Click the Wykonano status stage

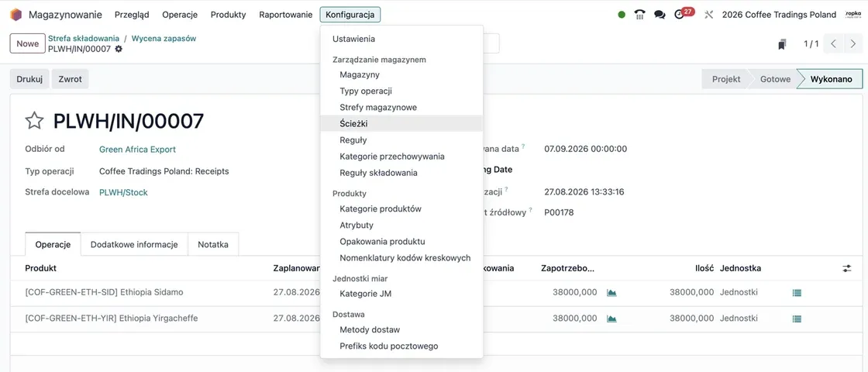point(831,79)
